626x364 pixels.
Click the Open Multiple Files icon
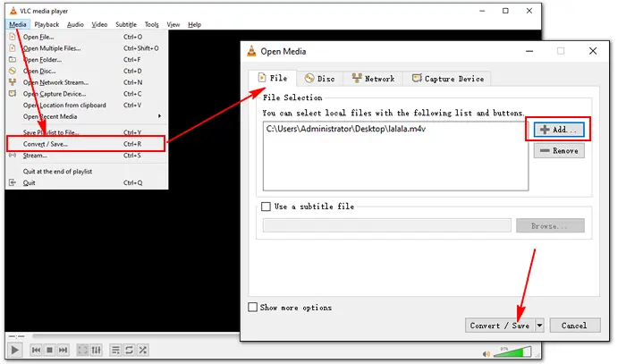tap(13, 48)
